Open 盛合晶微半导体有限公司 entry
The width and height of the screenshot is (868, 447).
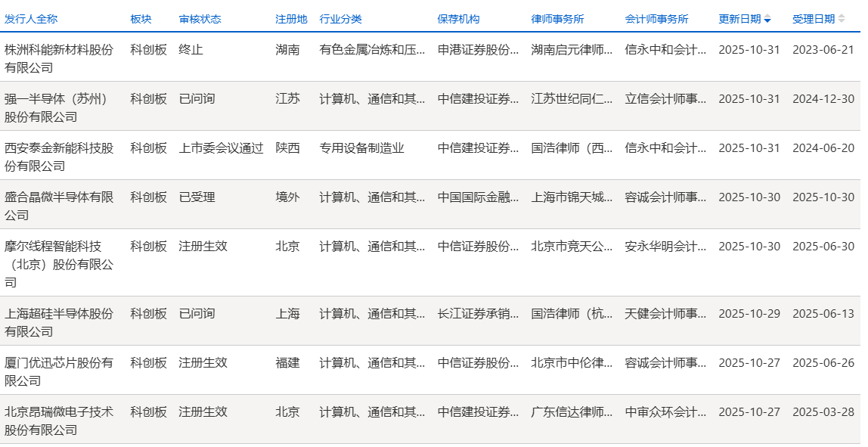coord(59,206)
